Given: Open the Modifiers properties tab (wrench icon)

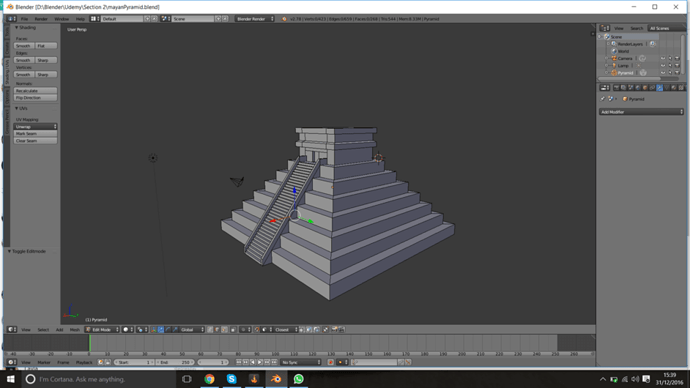Looking at the screenshot, I should (x=659, y=88).
